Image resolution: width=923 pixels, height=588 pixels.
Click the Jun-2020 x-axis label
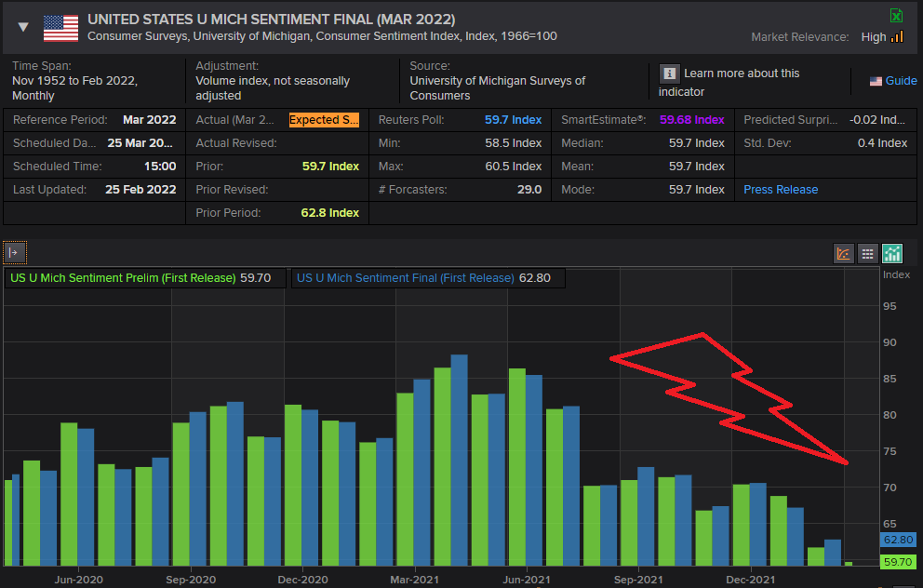tap(78, 580)
